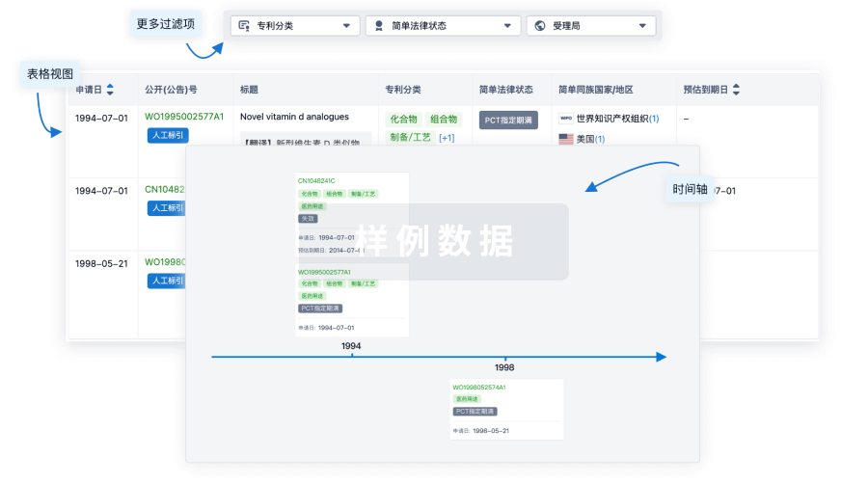The width and height of the screenshot is (868, 484).
Task: Click the 受理局 globe icon
Action: [x=539, y=26]
